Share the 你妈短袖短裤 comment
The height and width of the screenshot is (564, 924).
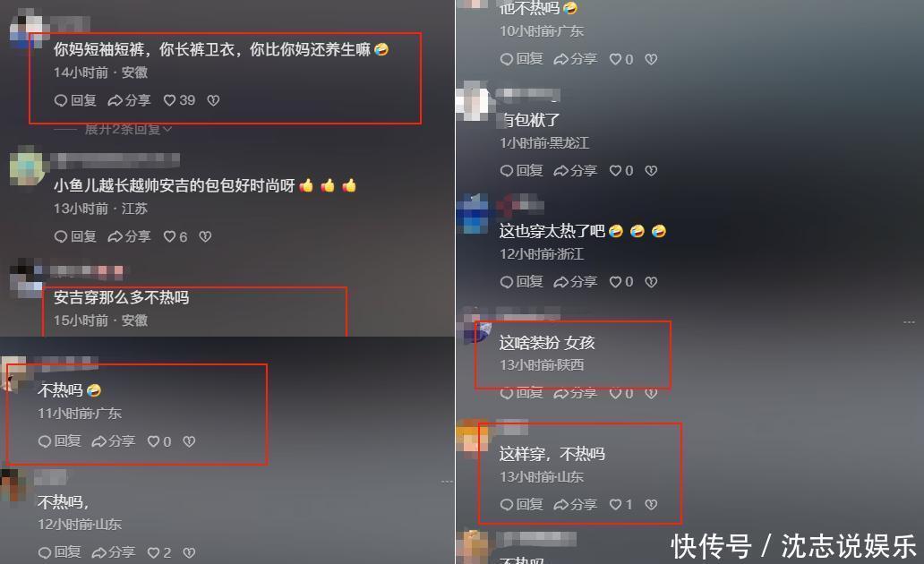tap(130, 100)
